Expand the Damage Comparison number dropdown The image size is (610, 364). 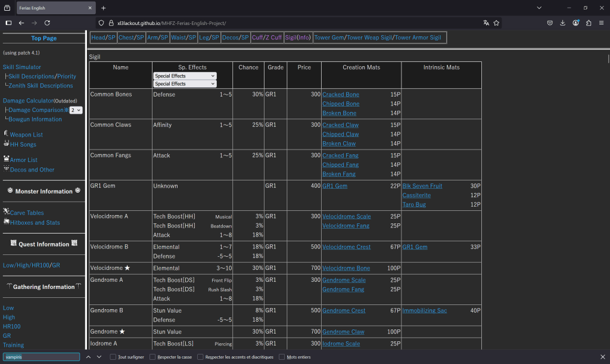(x=76, y=110)
